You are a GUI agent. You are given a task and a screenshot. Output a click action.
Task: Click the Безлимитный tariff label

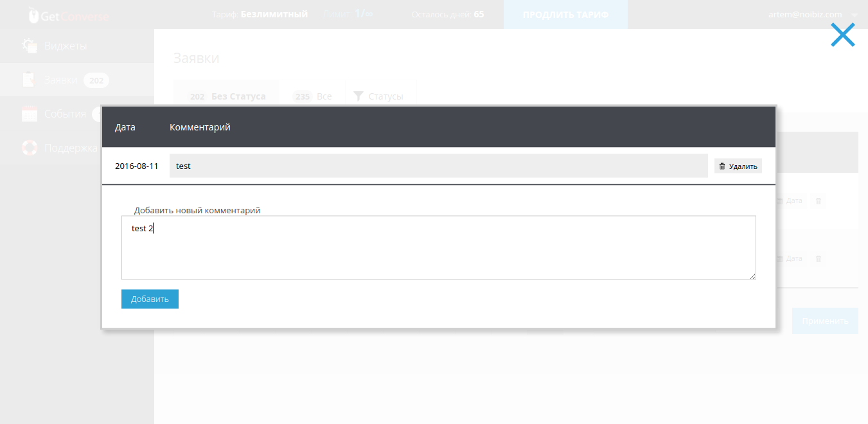(x=274, y=14)
